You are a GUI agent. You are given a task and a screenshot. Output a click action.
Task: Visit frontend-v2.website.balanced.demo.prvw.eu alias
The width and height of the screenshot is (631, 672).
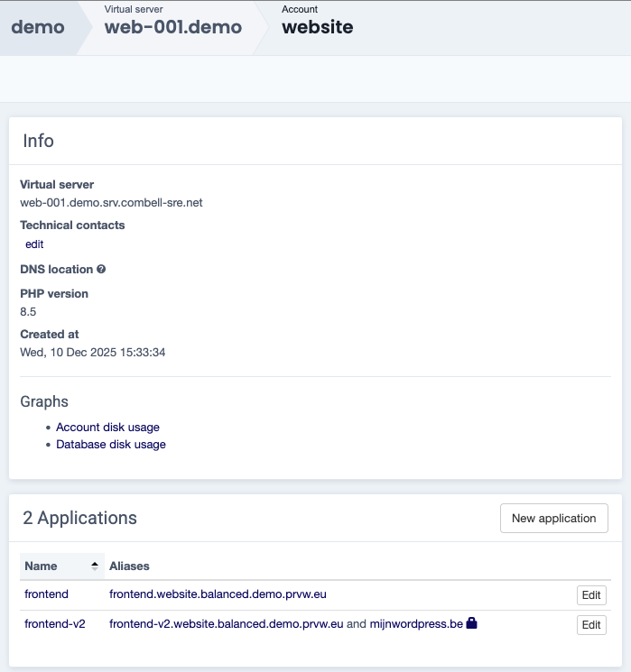[227, 624]
